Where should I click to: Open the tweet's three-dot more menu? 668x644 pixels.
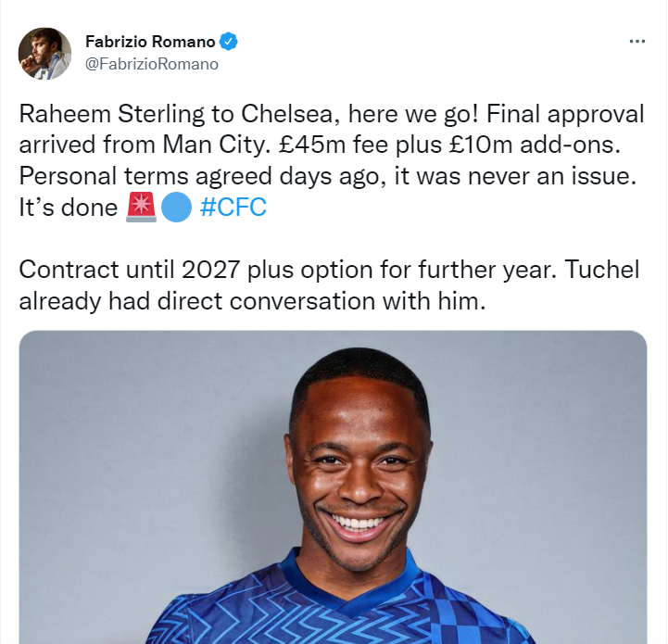click(636, 42)
